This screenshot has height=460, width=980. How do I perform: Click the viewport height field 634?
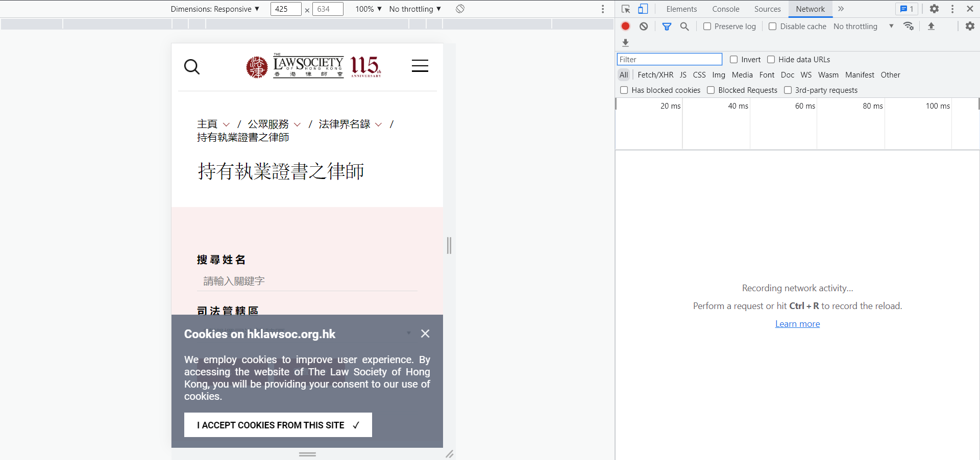click(x=328, y=9)
